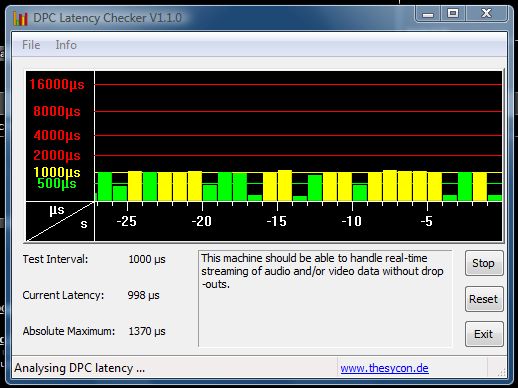Click the Exit button
The image size is (518, 388).
pyautogui.click(x=484, y=334)
